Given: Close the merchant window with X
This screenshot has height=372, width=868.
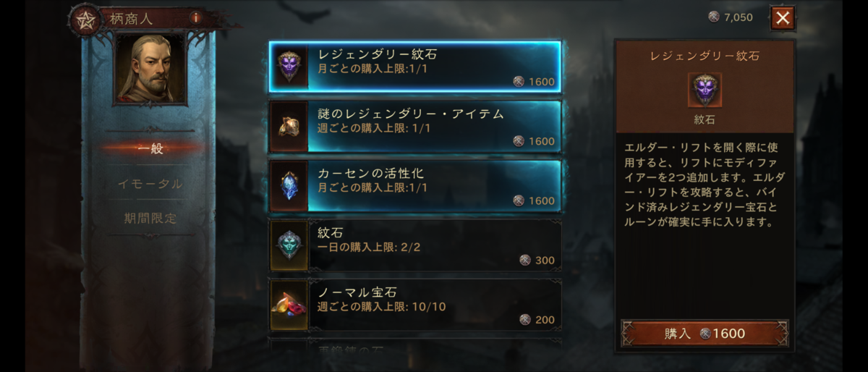Looking at the screenshot, I should [x=782, y=18].
